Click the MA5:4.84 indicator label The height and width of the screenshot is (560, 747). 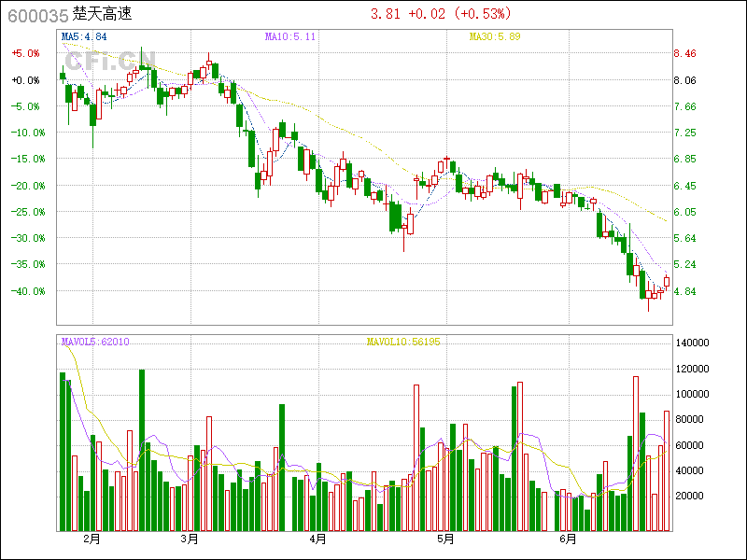[84, 36]
